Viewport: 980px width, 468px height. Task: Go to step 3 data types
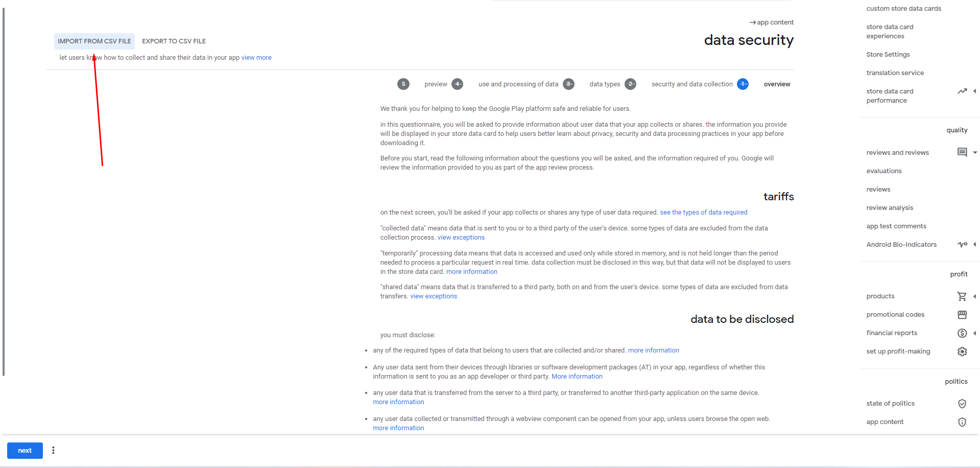coord(591,84)
